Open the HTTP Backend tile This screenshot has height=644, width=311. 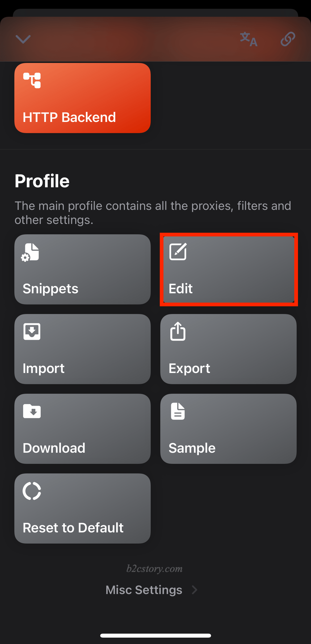click(x=82, y=98)
